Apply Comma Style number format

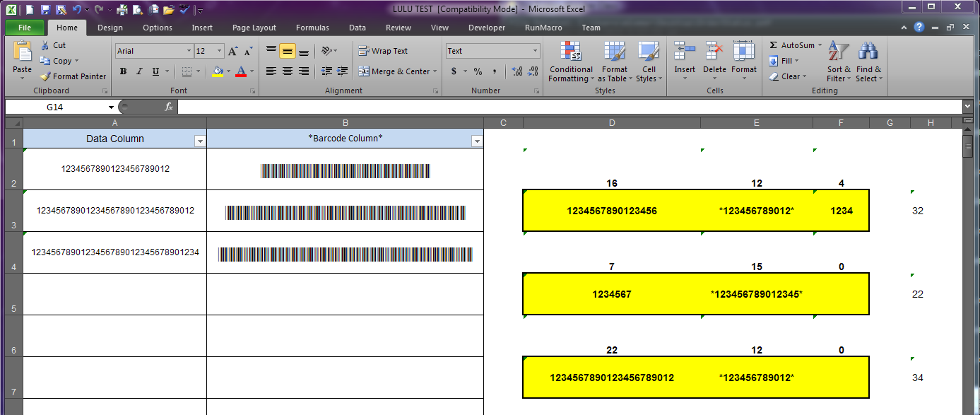[495, 71]
